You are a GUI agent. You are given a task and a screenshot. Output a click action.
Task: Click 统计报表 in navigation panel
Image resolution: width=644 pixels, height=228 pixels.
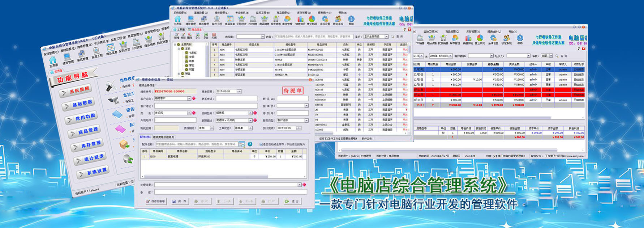click(90, 159)
